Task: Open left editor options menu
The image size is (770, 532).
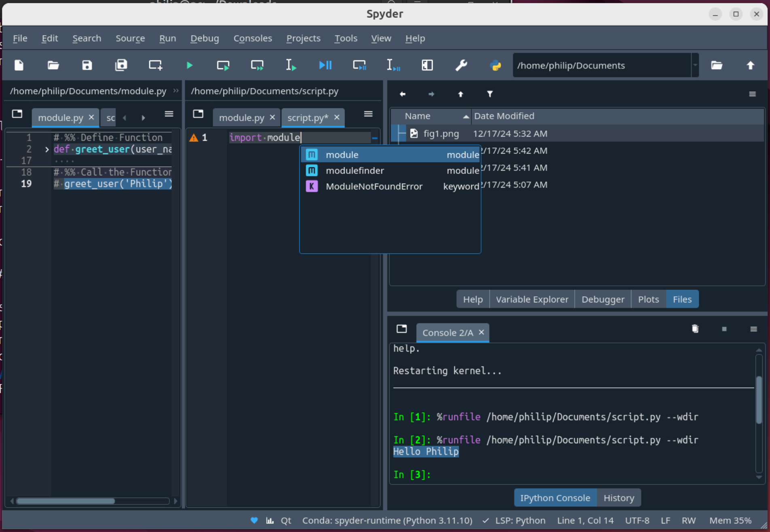Action: pos(169,114)
